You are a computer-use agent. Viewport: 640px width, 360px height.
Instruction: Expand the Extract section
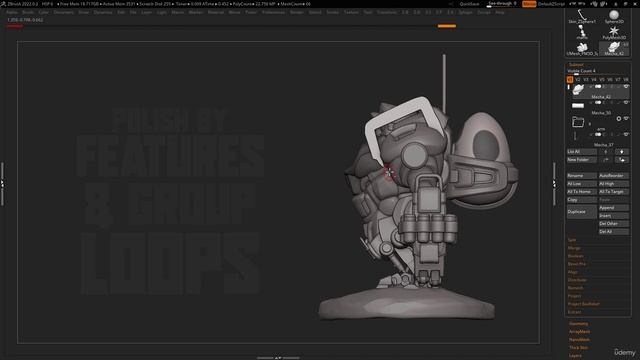coord(574,312)
